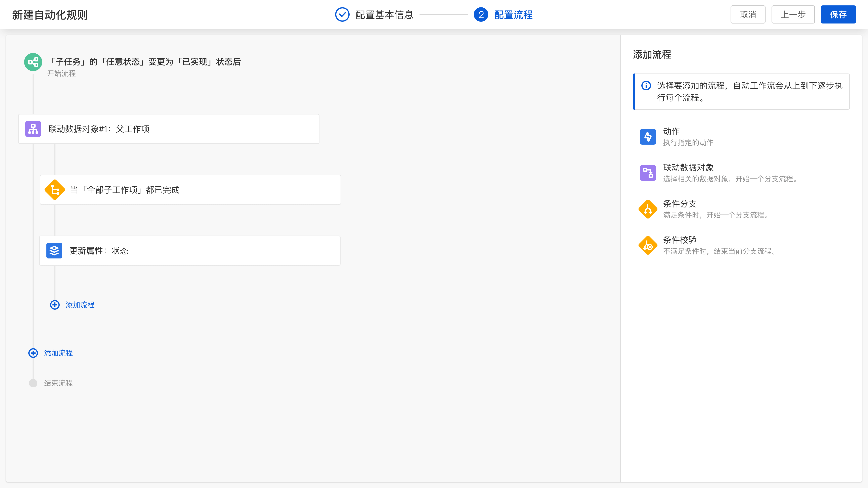Image resolution: width=868 pixels, height=488 pixels.
Task: Click the green trigger node icon at start
Action: pos(33,62)
